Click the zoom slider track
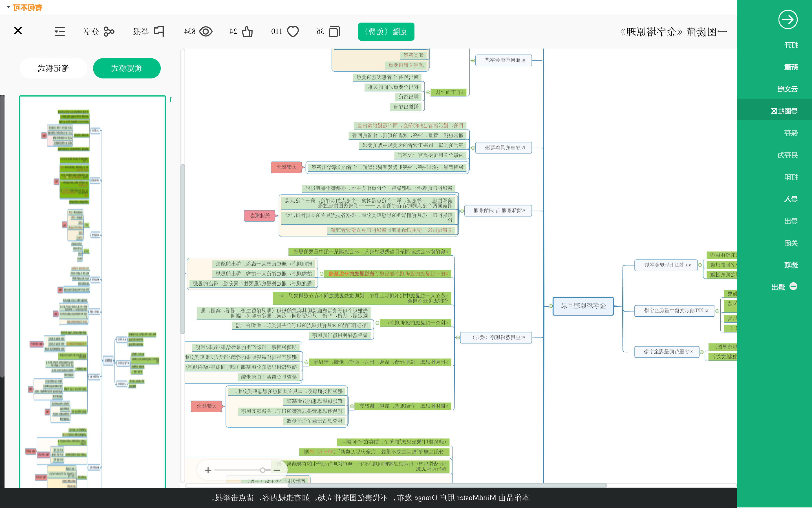 point(242,470)
